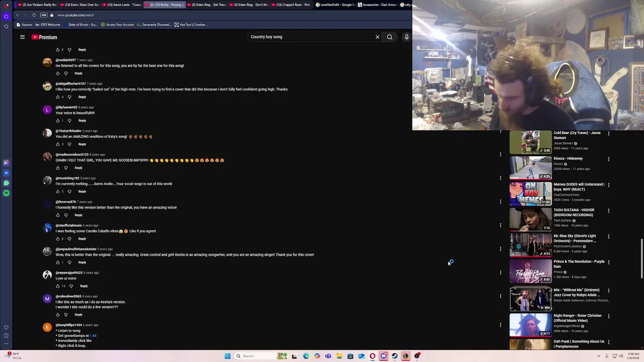This screenshot has width=644, height=362.
Task: Go to YouTube Premium home logo
Action: [44, 37]
